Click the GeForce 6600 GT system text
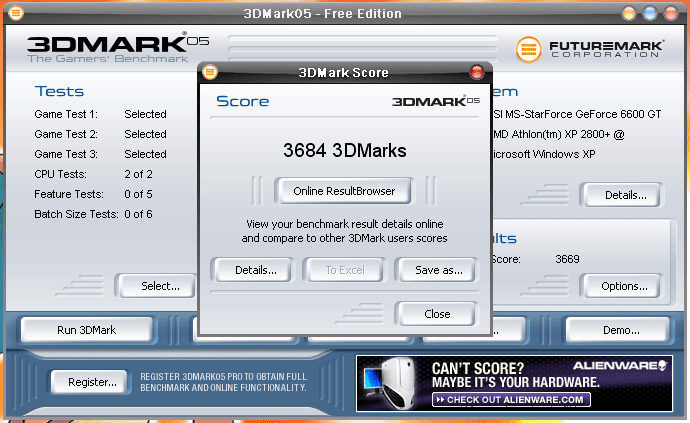690x423 pixels. [577, 114]
